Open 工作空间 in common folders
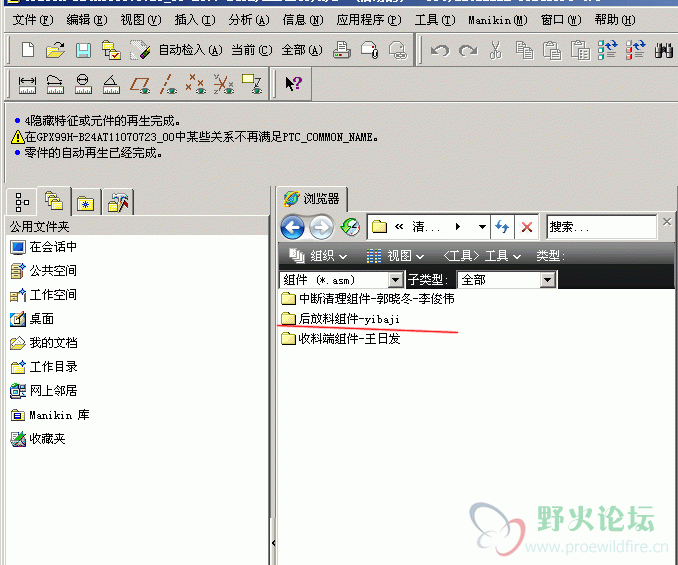Screen dimensions: 678x565 [43, 295]
